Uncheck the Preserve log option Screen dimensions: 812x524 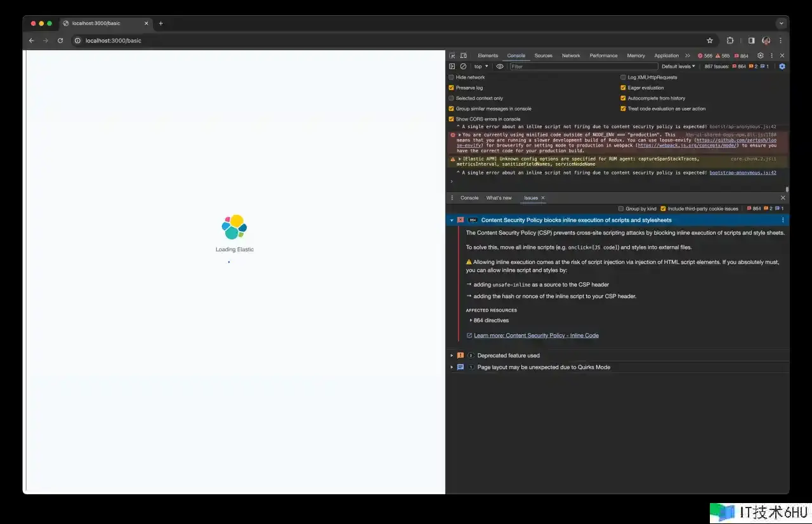[452, 88]
